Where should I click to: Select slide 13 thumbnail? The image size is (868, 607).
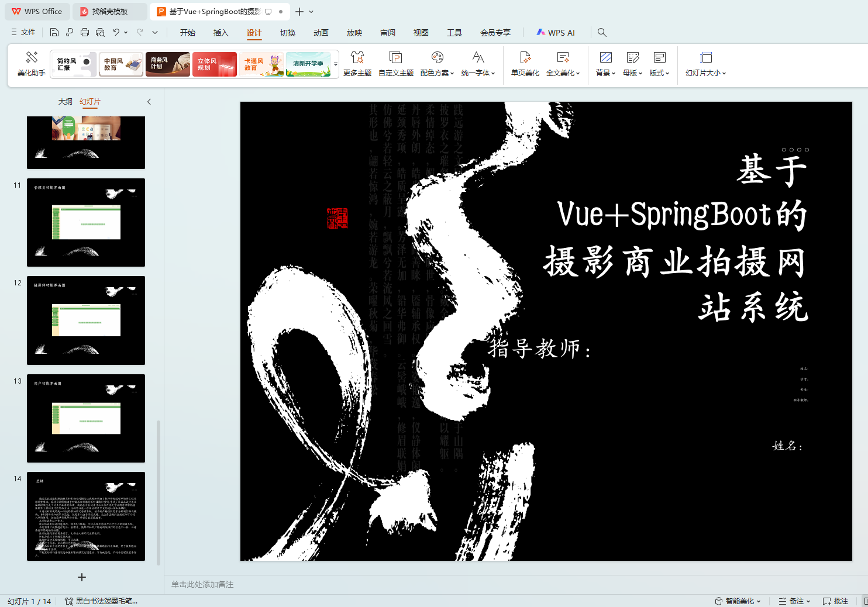pyautogui.click(x=86, y=419)
